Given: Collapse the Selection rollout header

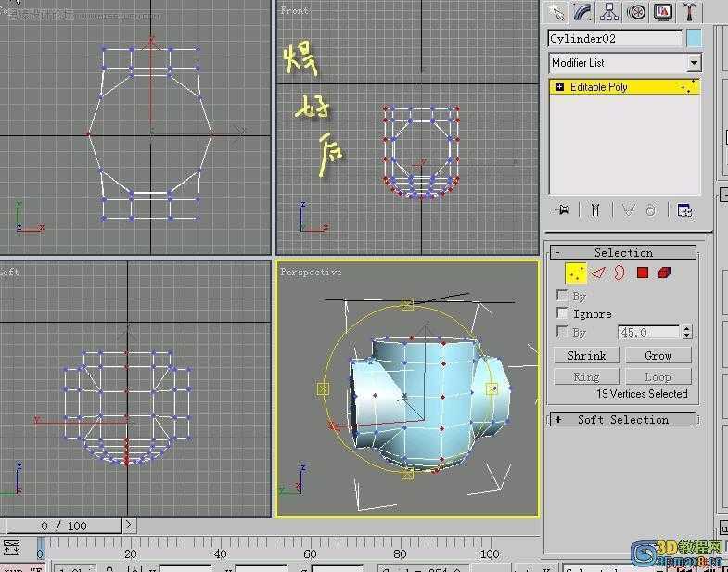Looking at the screenshot, I should (x=623, y=252).
